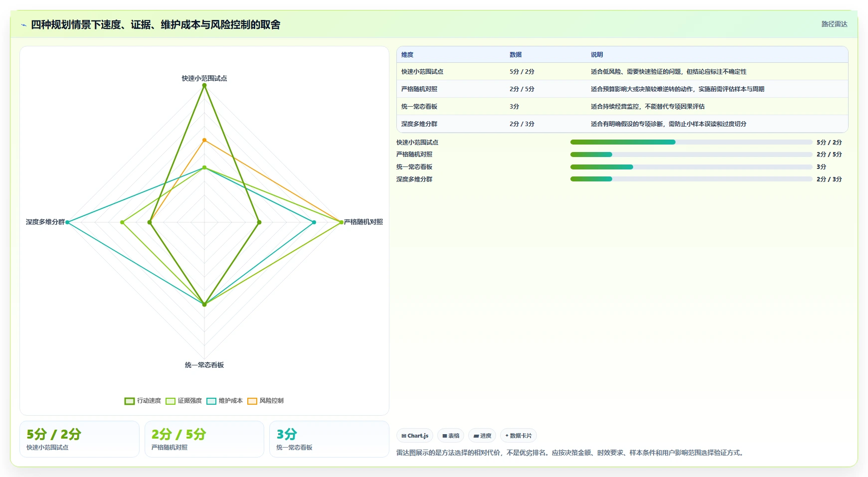This screenshot has width=868, height=477.
Task: Click the 2分 / 5分 value beside progress bar
Action: pos(829,155)
